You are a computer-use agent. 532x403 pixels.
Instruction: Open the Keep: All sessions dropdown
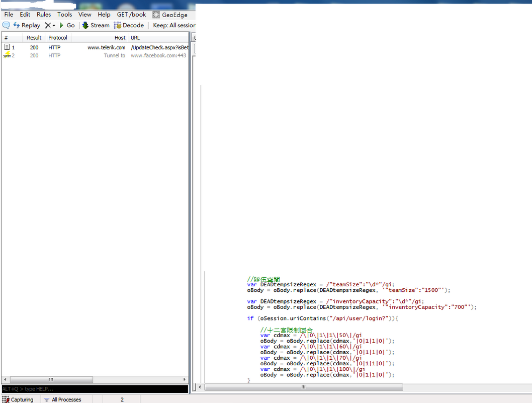coord(174,25)
